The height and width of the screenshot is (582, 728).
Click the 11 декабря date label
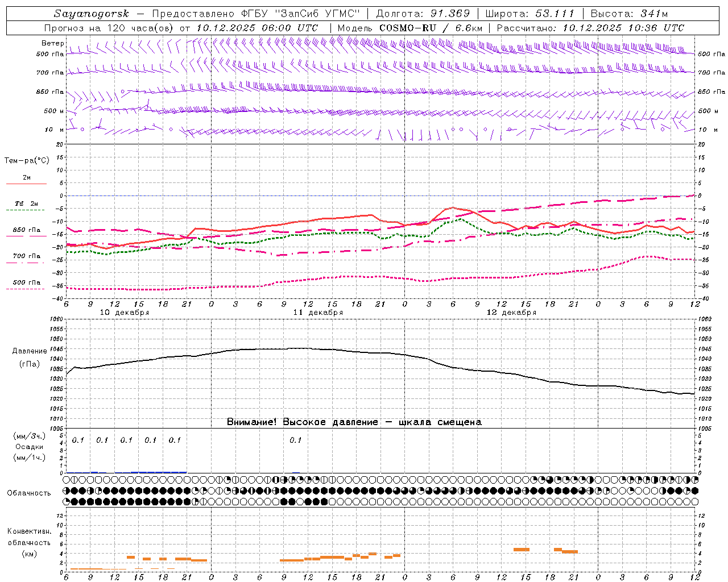[318, 313]
